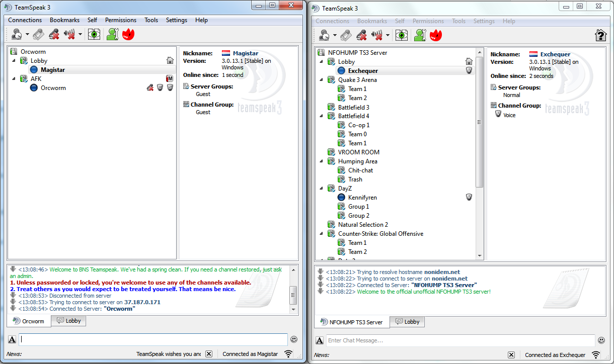Open Tools menu in right window

[x=458, y=21]
